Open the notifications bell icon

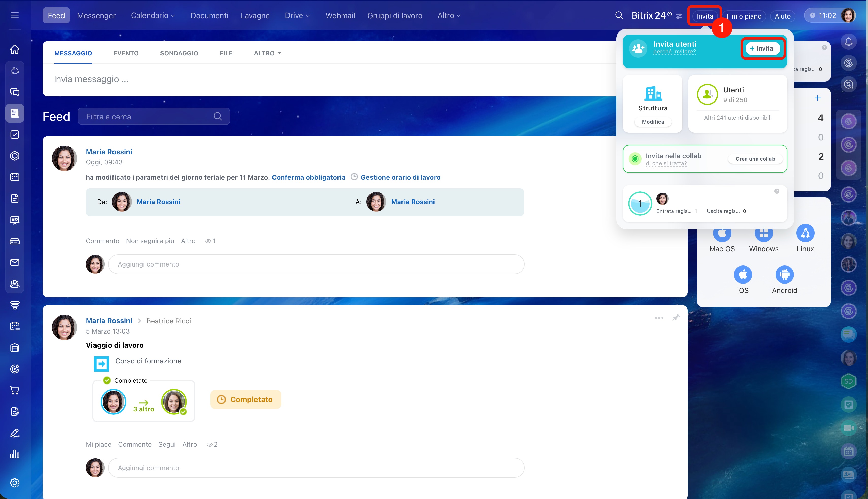pyautogui.click(x=848, y=42)
